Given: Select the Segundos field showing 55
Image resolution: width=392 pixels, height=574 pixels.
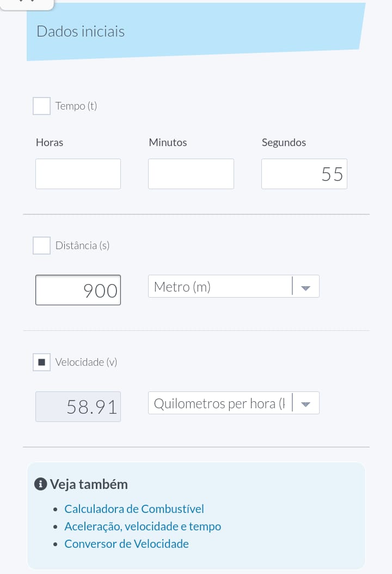Looking at the screenshot, I should pyautogui.click(x=304, y=174).
